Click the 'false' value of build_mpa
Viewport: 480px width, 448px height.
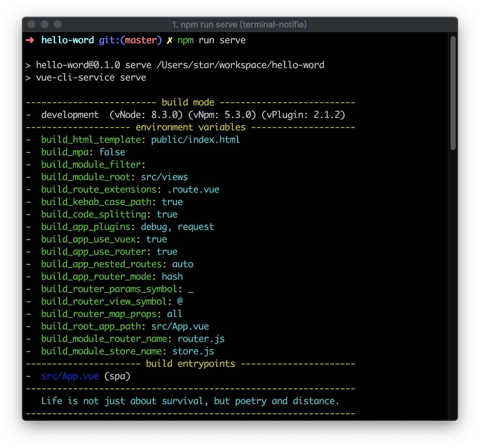(112, 152)
